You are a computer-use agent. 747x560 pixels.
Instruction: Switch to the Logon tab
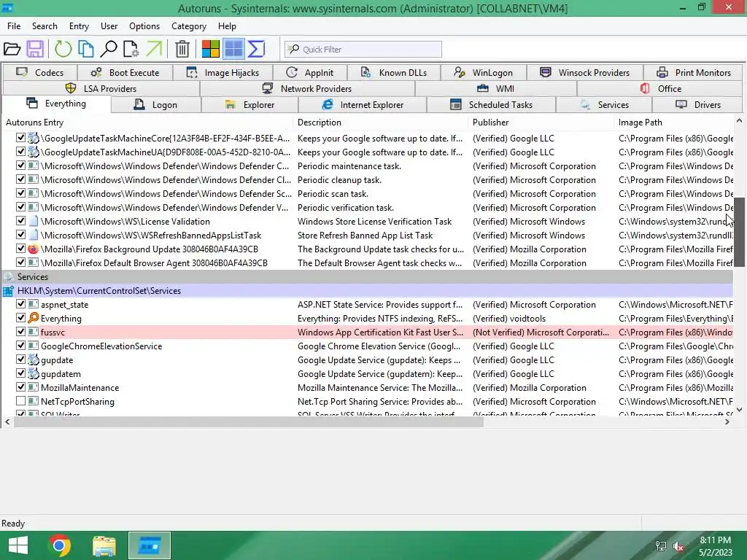pos(156,105)
